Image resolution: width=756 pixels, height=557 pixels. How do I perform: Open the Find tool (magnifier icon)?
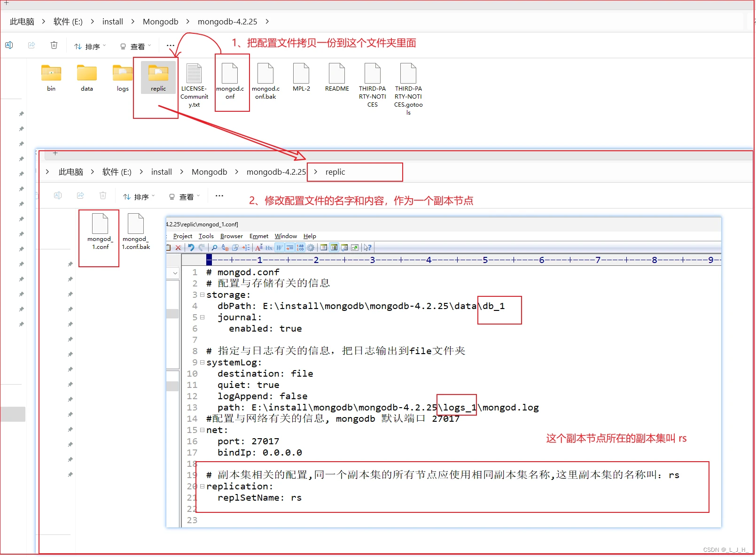(215, 248)
